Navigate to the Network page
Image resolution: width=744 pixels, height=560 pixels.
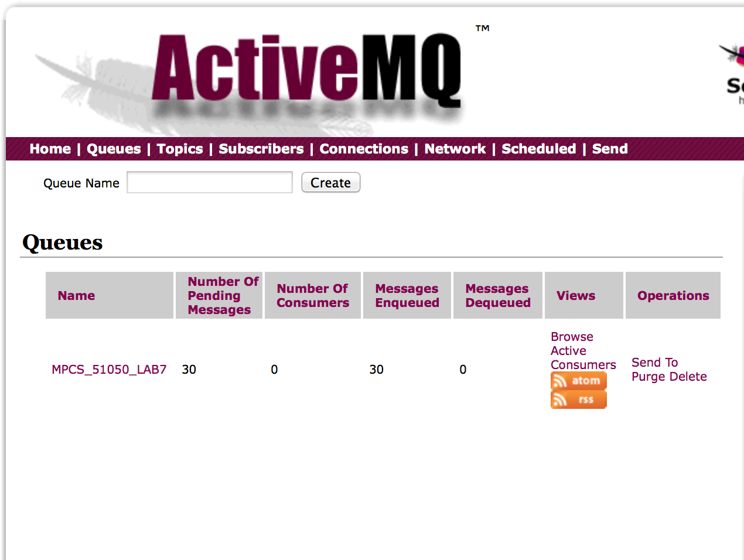(x=455, y=149)
